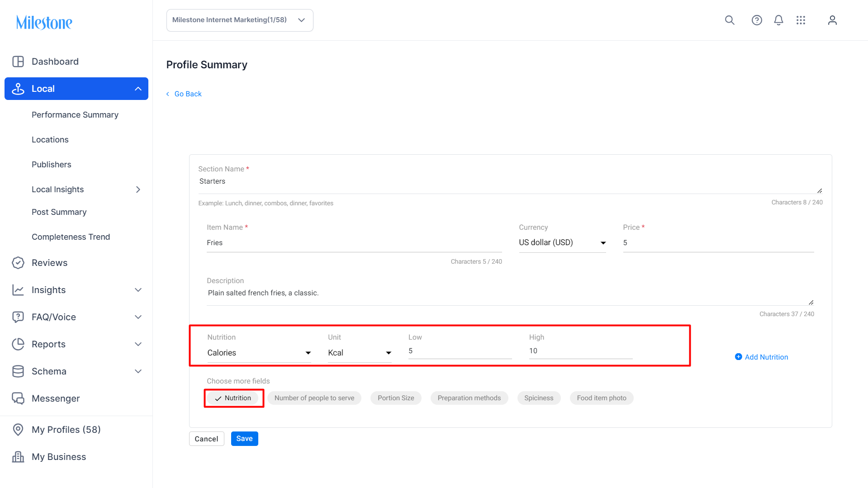Open the notifications bell
Screen dimensions: 868x488
(x=778, y=20)
